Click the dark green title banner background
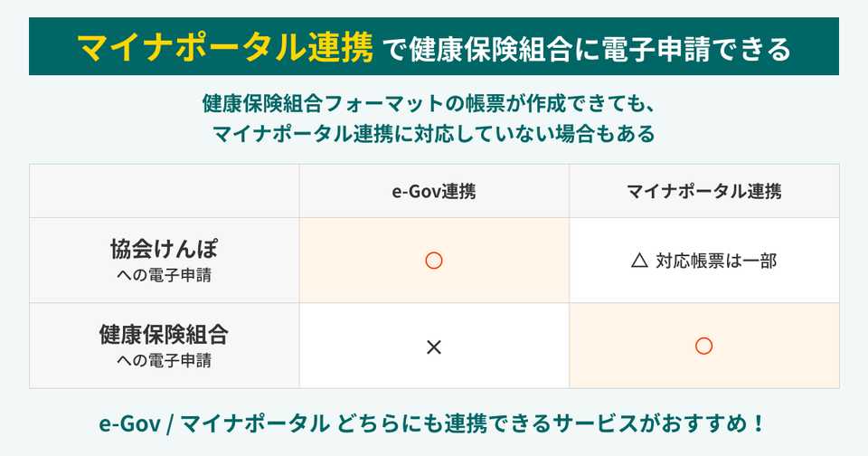868x456 pixels. 434,46
